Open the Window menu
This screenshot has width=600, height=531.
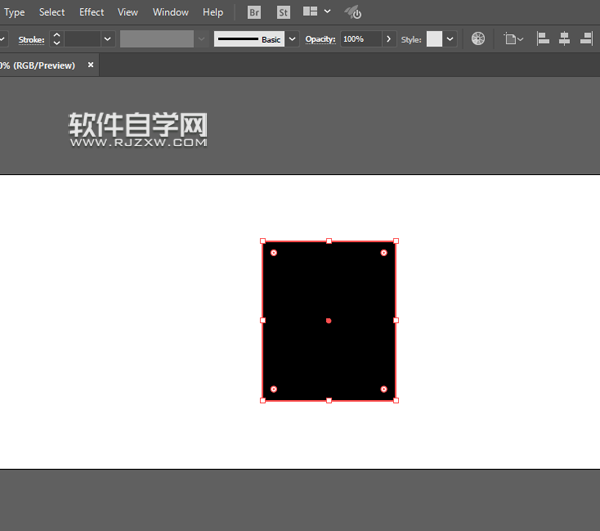171,12
